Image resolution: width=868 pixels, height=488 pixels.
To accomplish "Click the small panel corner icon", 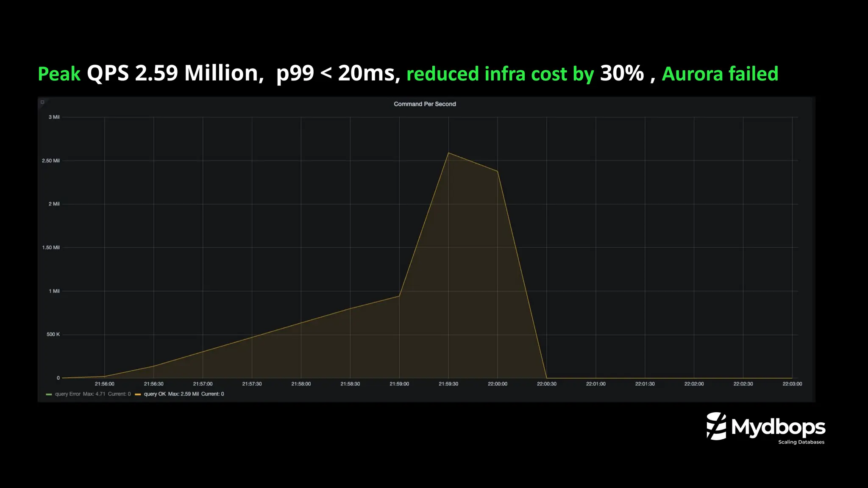I will point(42,102).
